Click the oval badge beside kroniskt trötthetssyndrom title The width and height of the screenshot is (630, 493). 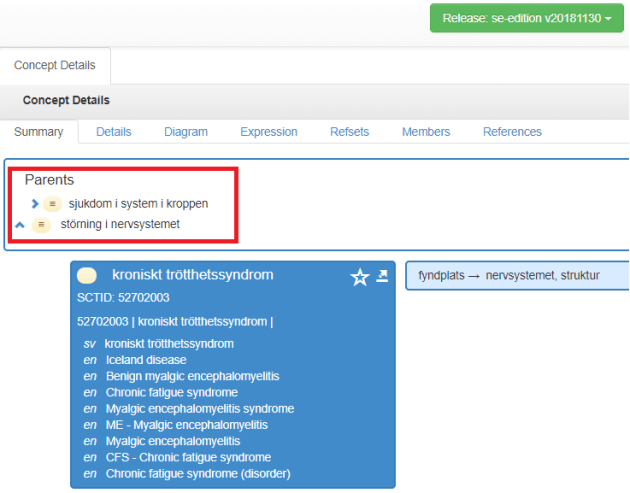(x=88, y=275)
